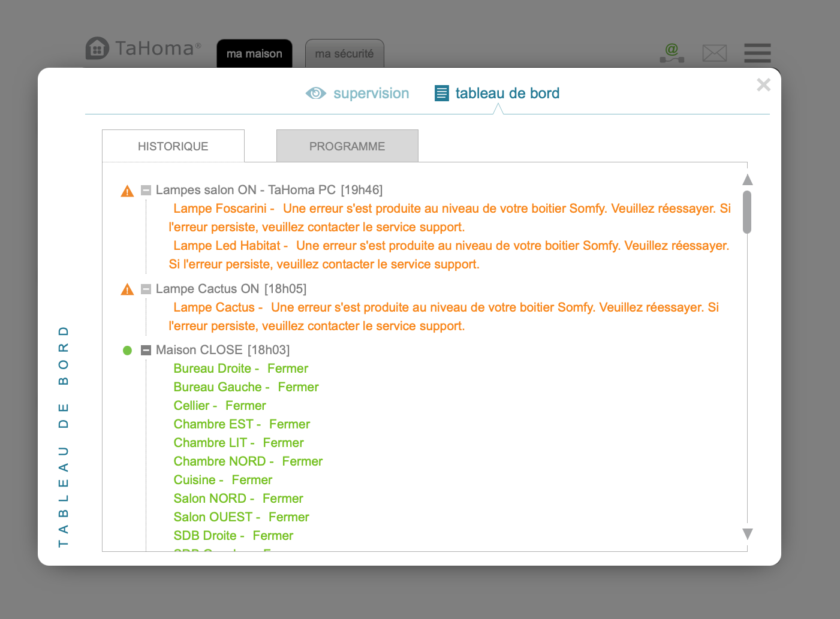
Task: Collapse the Lampes salon ON entry
Action: point(146,191)
